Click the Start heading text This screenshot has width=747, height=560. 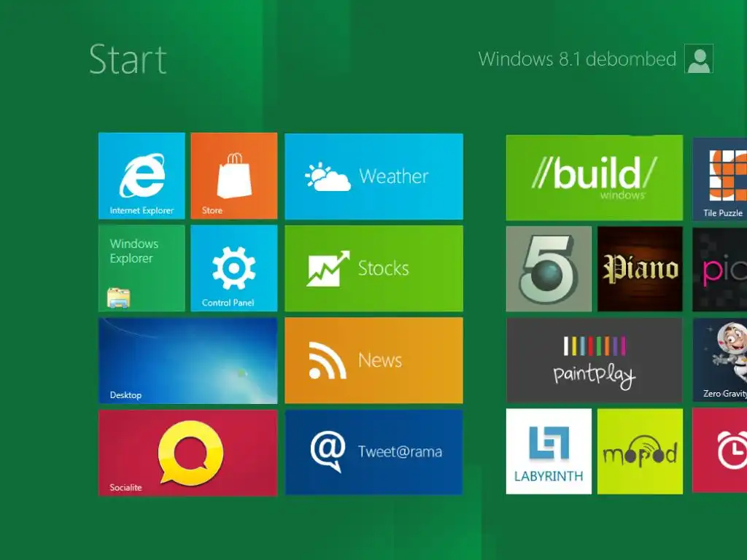point(128,60)
